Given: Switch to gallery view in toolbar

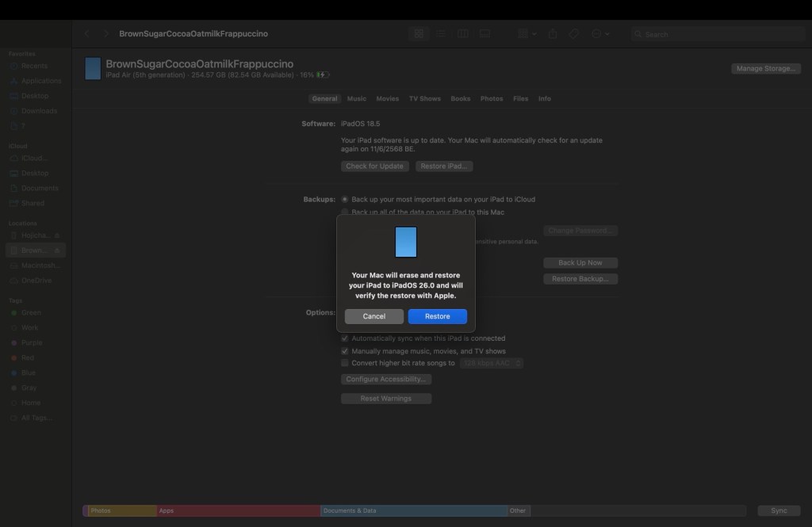Looking at the screenshot, I should [485, 34].
